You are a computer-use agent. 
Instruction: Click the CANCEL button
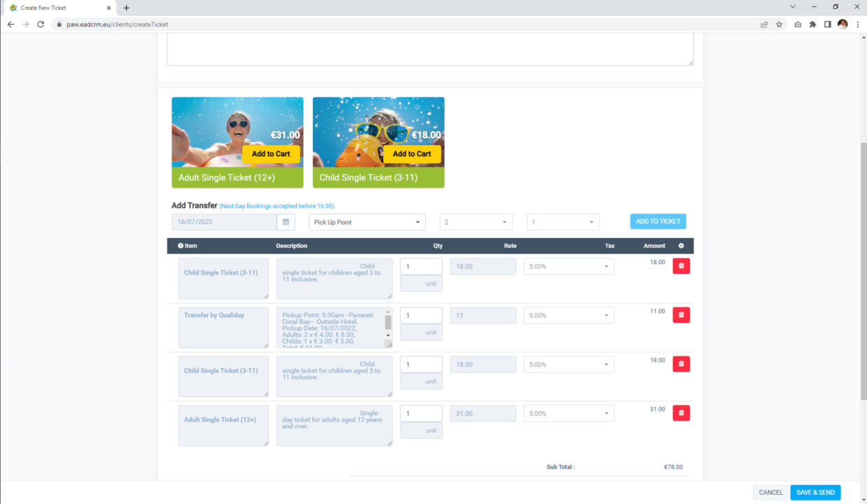[770, 492]
